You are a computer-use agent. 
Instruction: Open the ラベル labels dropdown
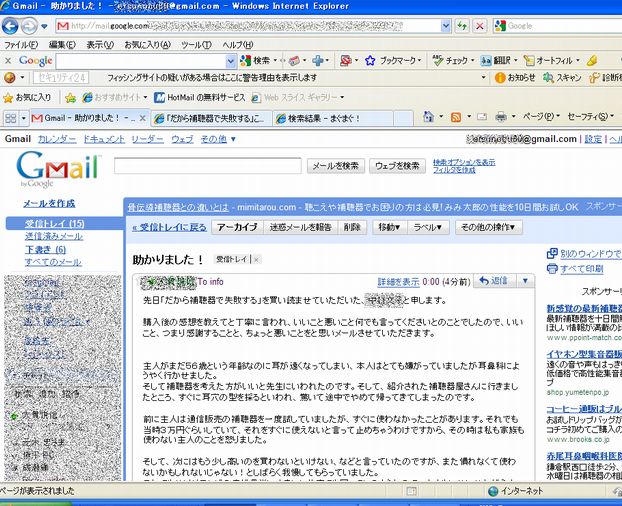coord(428,227)
